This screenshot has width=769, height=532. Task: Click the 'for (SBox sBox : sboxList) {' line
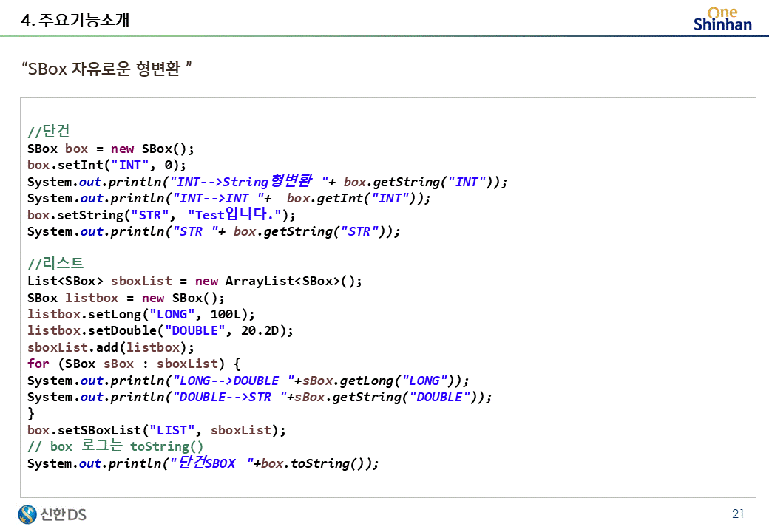click(134, 364)
